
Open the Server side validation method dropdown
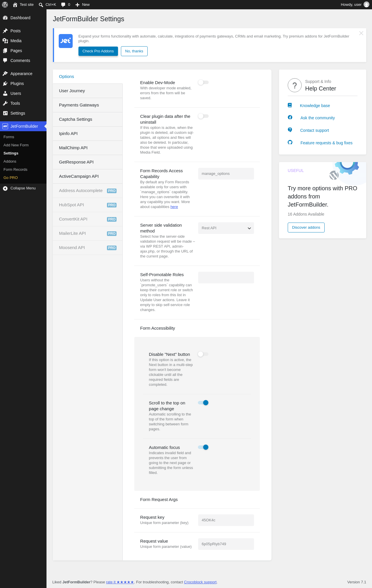[x=226, y=228]
